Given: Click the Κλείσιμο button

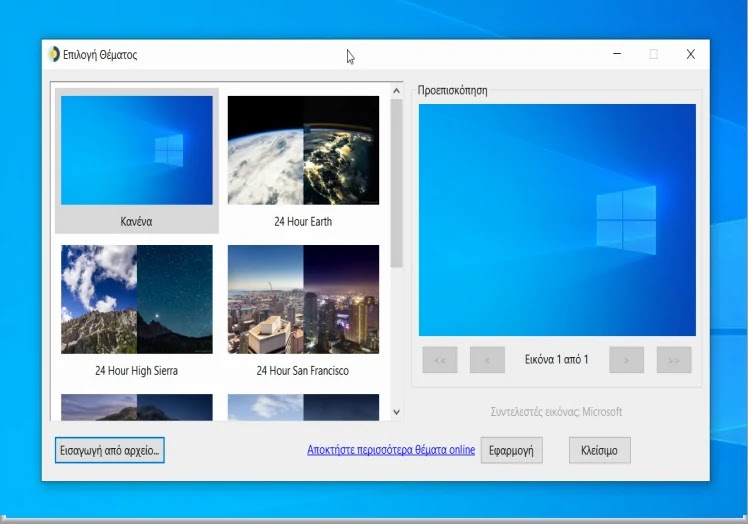Looking at the screenshot, I should tap(600, 450).
